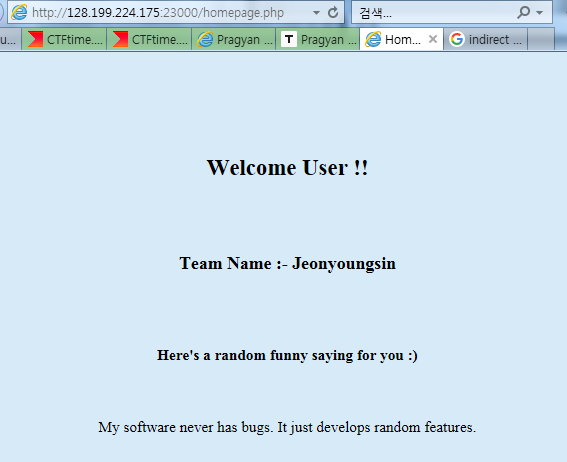Switch to the partially visible leftmost tab
The image size is (567, 462).
tap(10, 39)
